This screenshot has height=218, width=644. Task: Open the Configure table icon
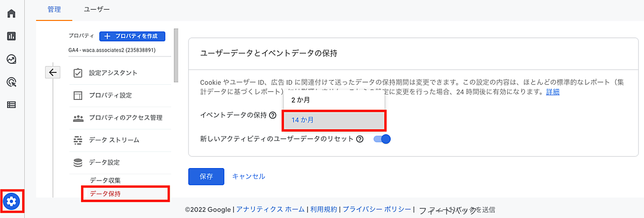(x=11, y=105)
